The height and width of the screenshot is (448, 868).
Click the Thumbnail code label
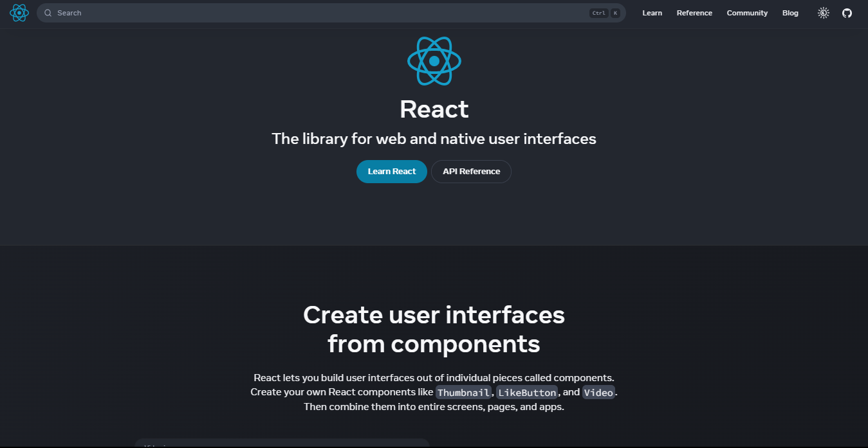tap(463, 392)
